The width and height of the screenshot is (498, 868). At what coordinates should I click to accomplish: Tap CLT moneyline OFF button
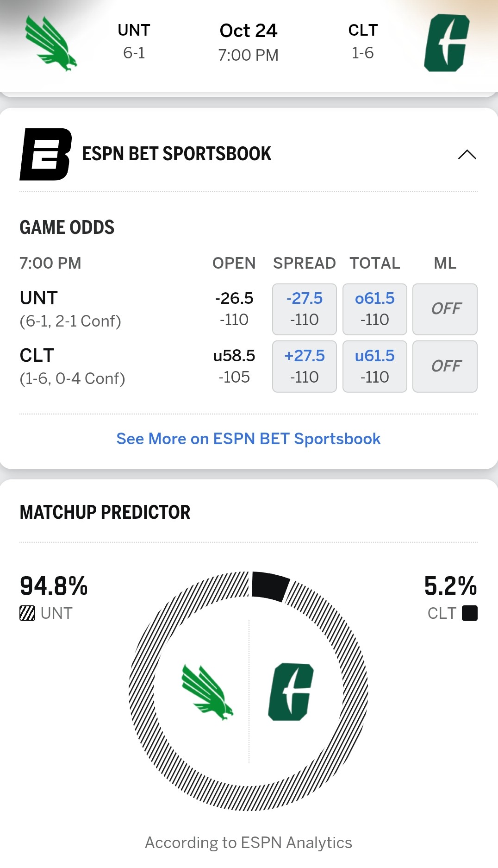click(445, 366)
